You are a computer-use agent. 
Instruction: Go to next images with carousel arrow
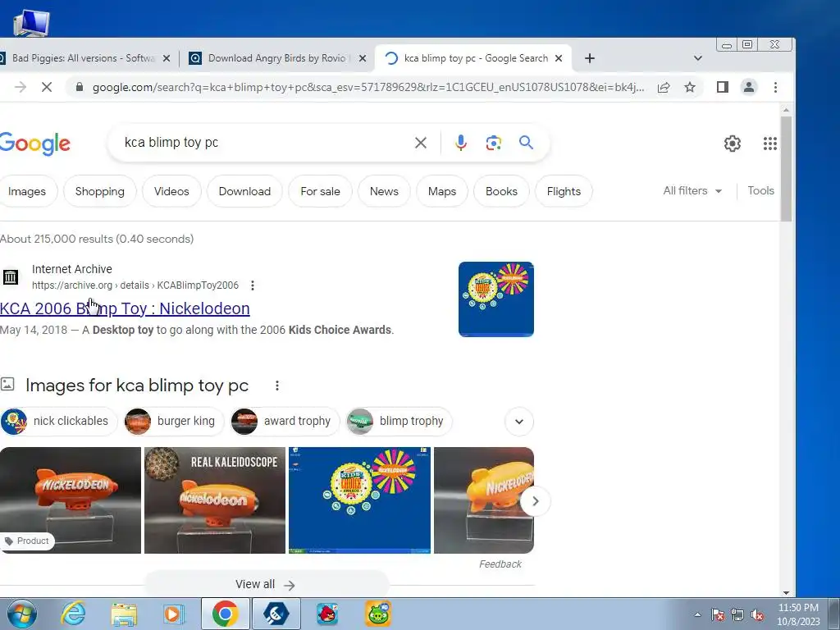pyautogui.click(x=535, y=501)
